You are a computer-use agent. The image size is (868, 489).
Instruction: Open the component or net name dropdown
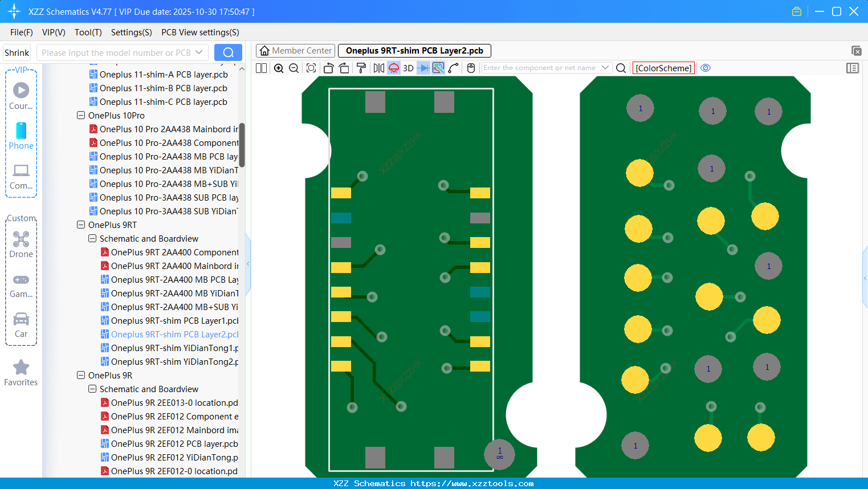click(605, 67)
